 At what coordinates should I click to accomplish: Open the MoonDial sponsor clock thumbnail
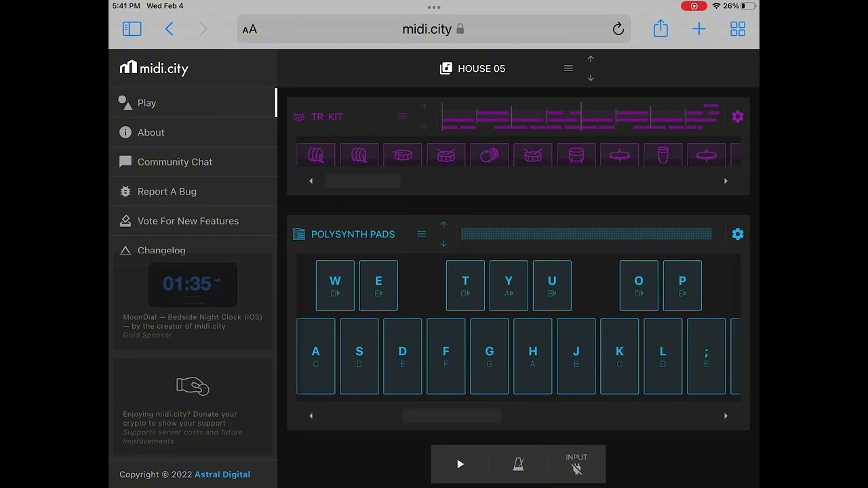coord(193,285)
